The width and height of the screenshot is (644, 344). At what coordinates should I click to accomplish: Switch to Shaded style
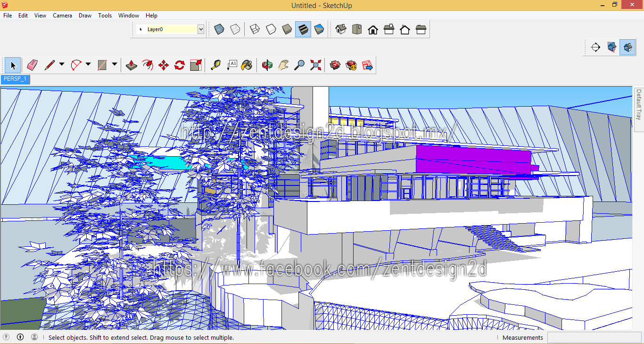[287, 29]
